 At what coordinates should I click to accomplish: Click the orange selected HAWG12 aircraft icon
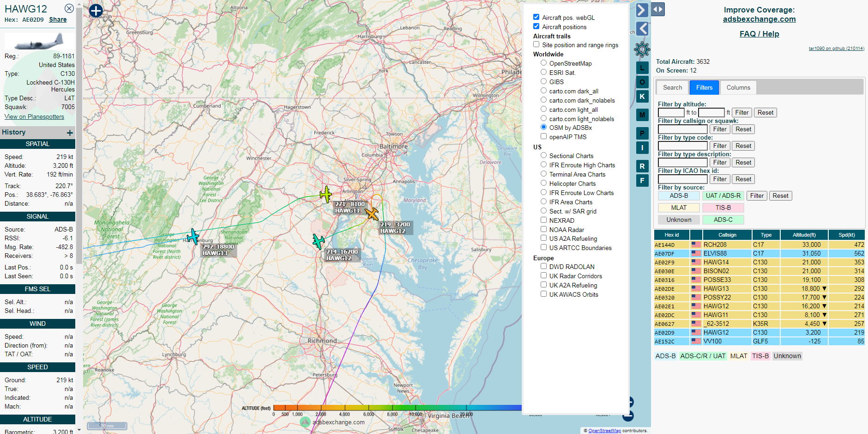click(x=372, y=214)
